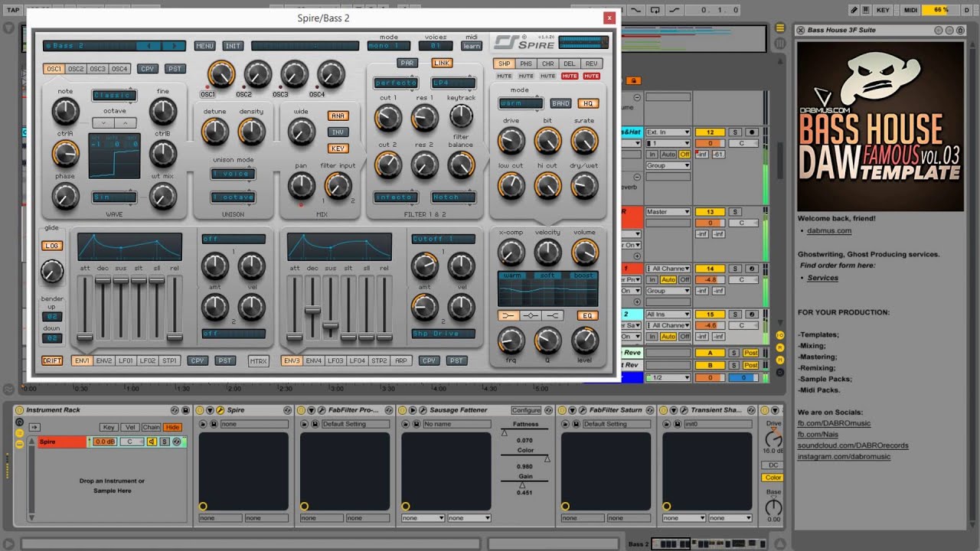
Task: Open the 1 voice unison mode selector
Action: coord(233,174)
